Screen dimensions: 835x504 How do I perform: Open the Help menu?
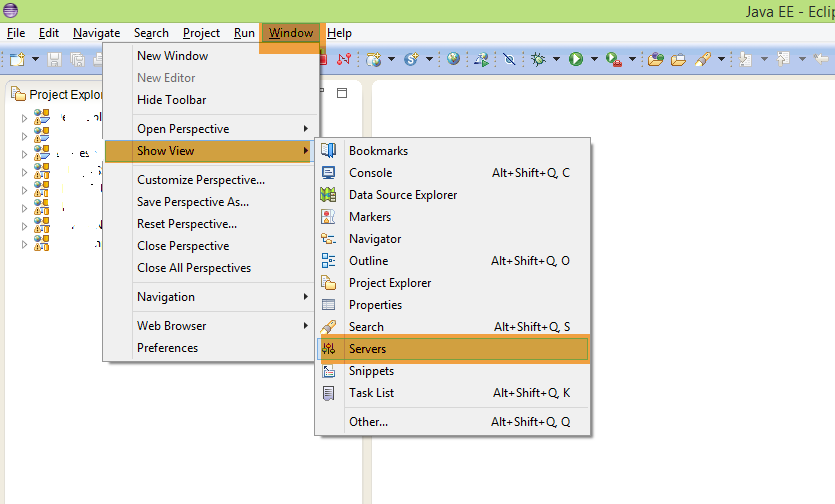[339, 33]
